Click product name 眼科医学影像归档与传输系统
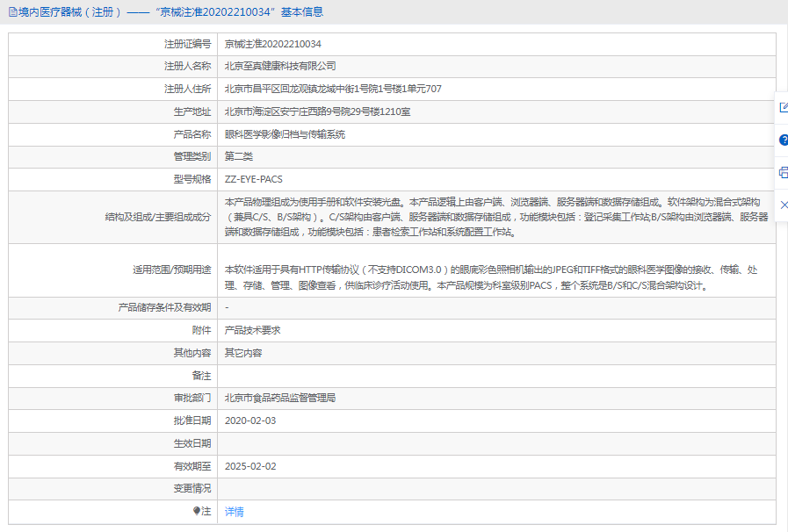The image size is (788, 532). [x=285, y=134]
